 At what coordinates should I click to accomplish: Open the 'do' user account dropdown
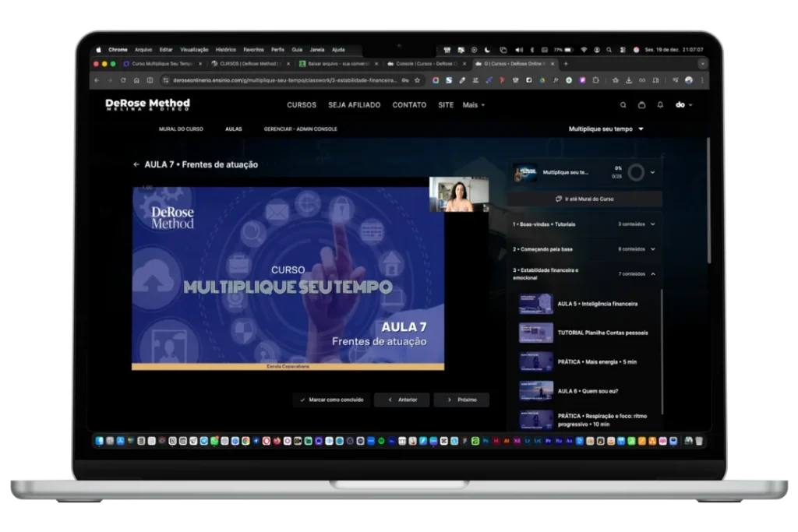click(x=683, y=105)
